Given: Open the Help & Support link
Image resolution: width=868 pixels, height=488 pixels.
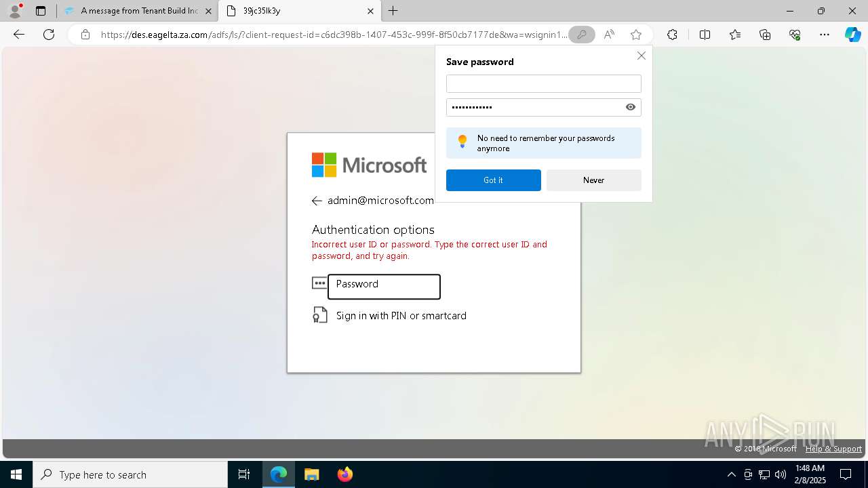Looking at the screenshot, I should click(833, 449).
